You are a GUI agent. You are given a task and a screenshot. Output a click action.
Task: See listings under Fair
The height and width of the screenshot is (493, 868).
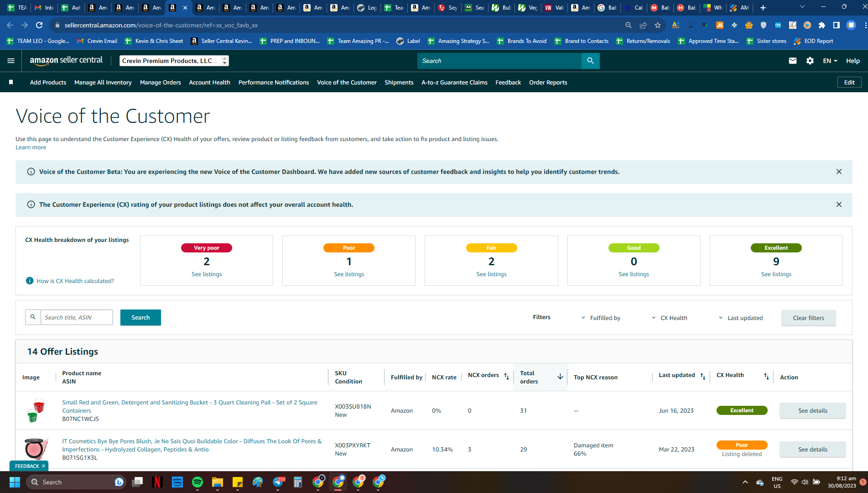491,274
